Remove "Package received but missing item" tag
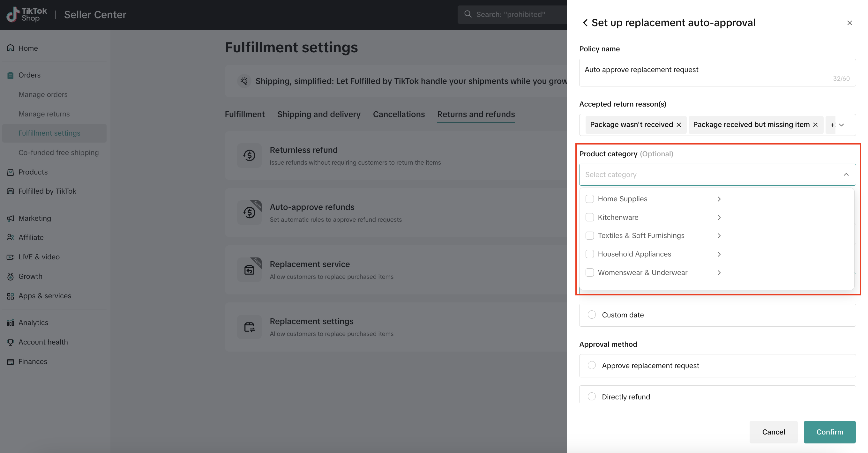This screenshot has width=868, height=453. click(815, 125)
